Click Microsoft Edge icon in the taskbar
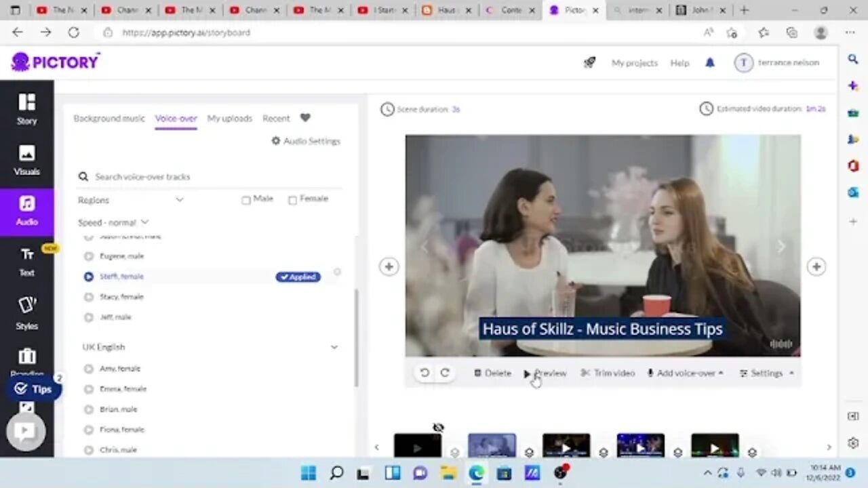Viewport: 868px width, 488px height. tap(476, 473)
